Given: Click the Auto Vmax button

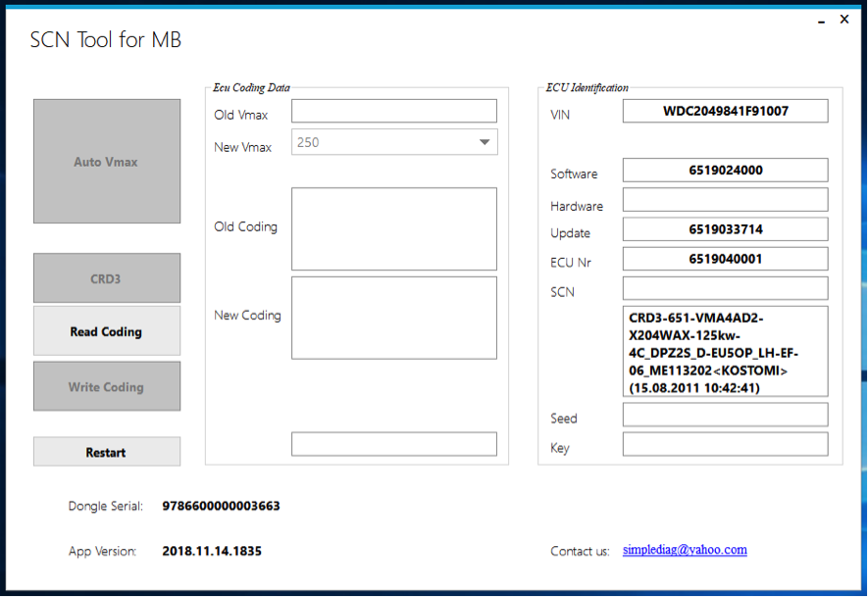Looking at the screenshot, I should [x=107, y=162].
